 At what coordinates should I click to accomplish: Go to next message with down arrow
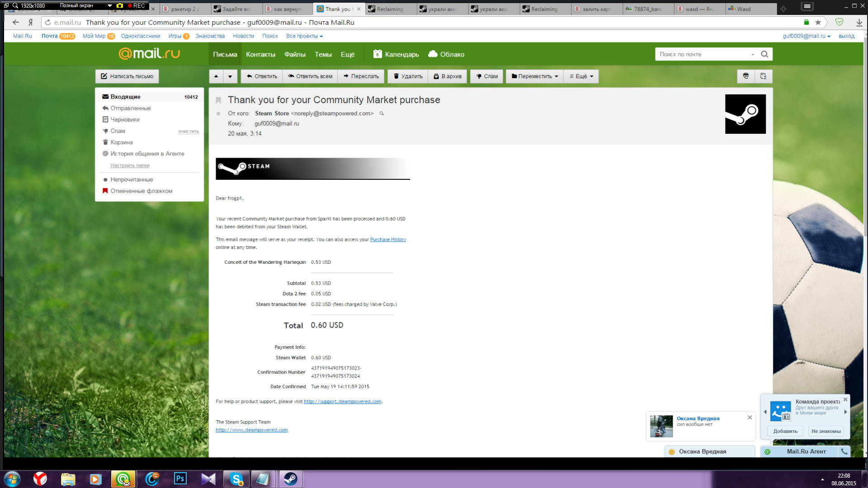coord(230,76)
